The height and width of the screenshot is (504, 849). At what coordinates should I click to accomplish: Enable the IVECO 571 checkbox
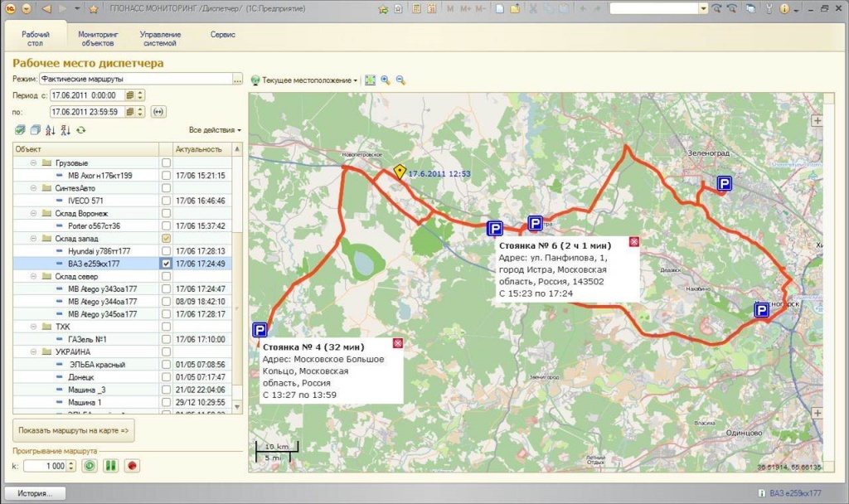coord(167,201)
